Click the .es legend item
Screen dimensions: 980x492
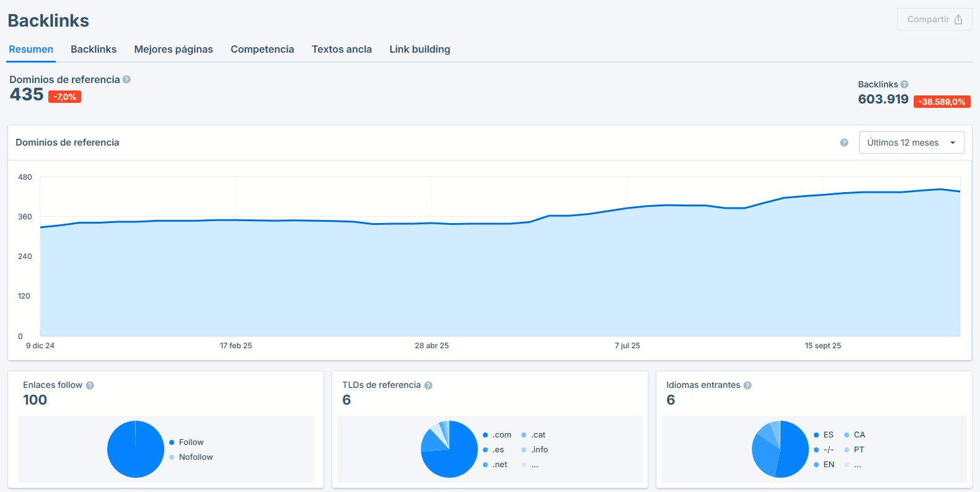(493, 450)
